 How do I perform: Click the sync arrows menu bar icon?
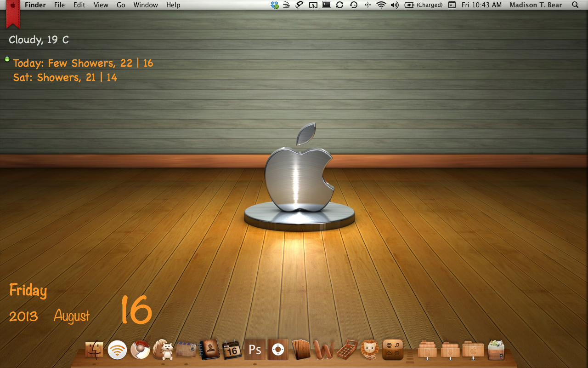click(x=339, y=5)
